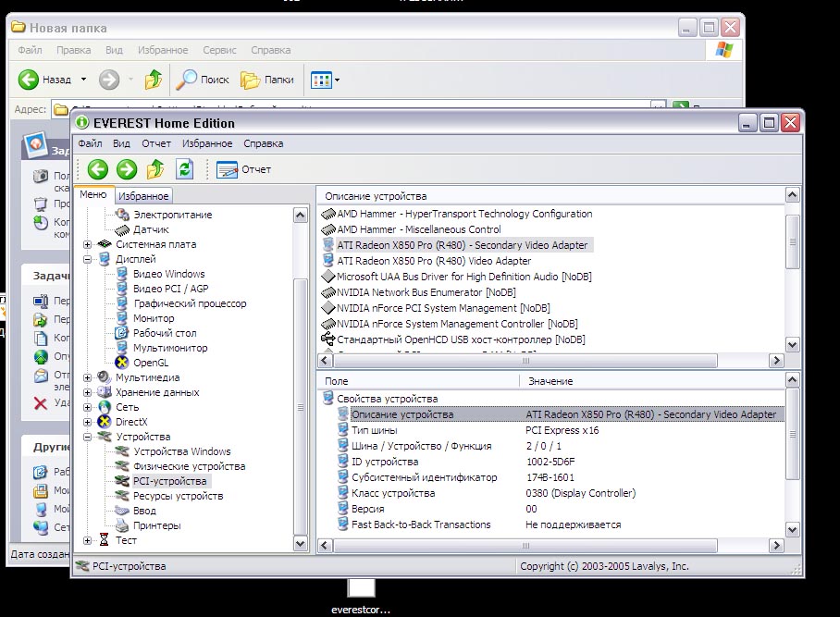This screenshot has width=840, height=617.
Task: Select Мультимонитор tree item
Action: click(x=170, y=348)
